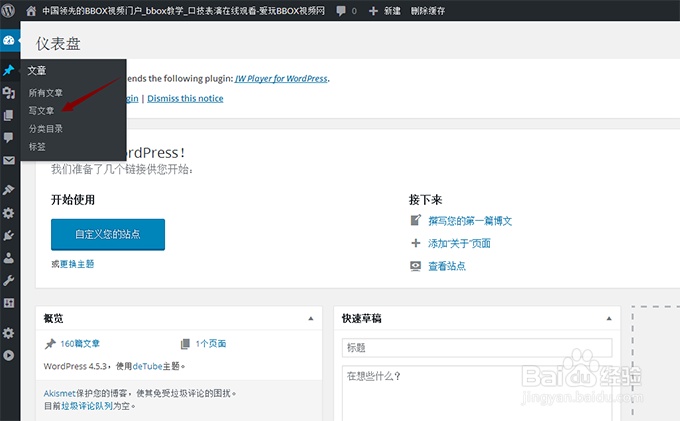680x421 pixels.
Task: Click the 开始使用 heading text
Action: pyautogui.click(x=73, y=200)
